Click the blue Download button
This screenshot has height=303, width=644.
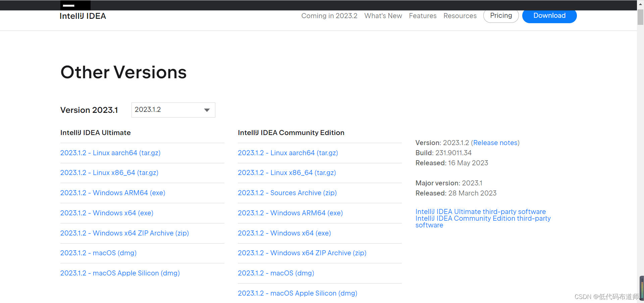549,16
